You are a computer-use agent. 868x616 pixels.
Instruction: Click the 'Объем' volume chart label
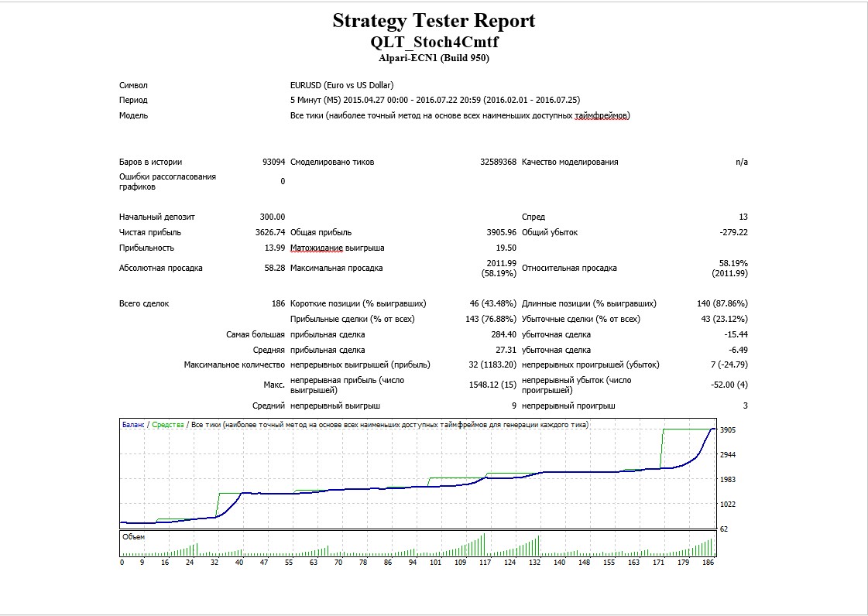tap(133, 537)
